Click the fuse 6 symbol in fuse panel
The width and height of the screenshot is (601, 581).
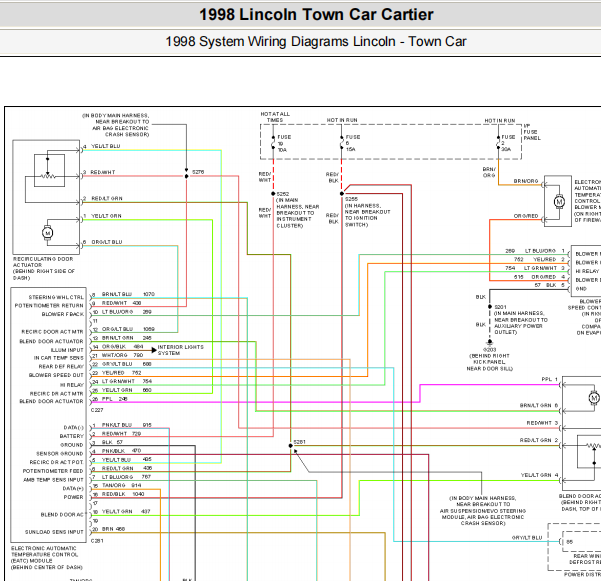pos(341,143)
